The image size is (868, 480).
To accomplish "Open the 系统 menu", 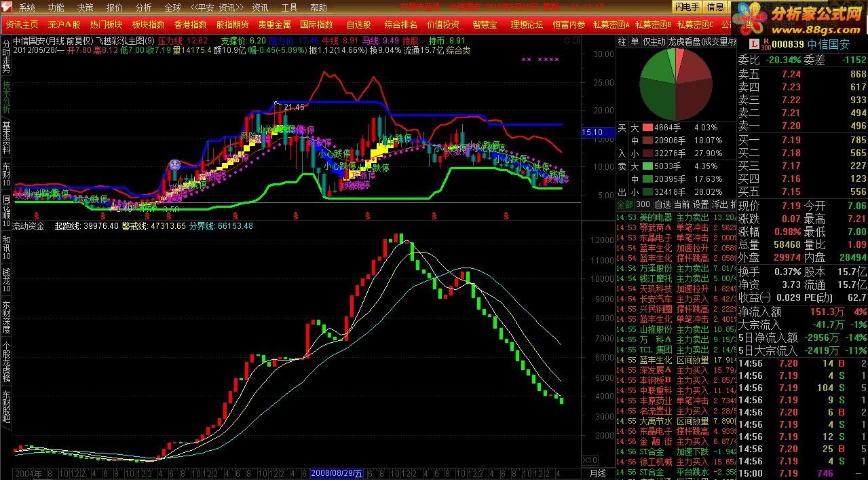I will (x=26, y=7).
